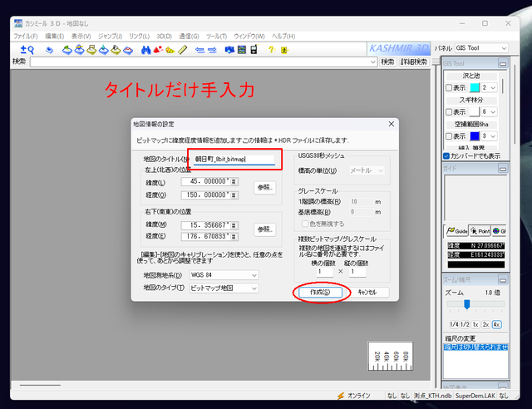Set zoom with the 1/4 button
Screen dimensions: 532x409
(454, 324)
